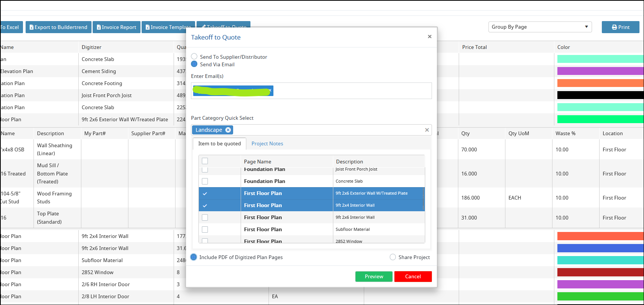Toggle Include PDF of Digitized Plan Pages

[x=194, y=257]
